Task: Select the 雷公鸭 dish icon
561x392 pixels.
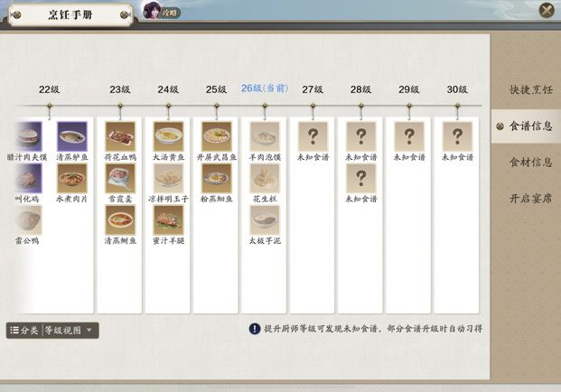Action: coord(28,220)
